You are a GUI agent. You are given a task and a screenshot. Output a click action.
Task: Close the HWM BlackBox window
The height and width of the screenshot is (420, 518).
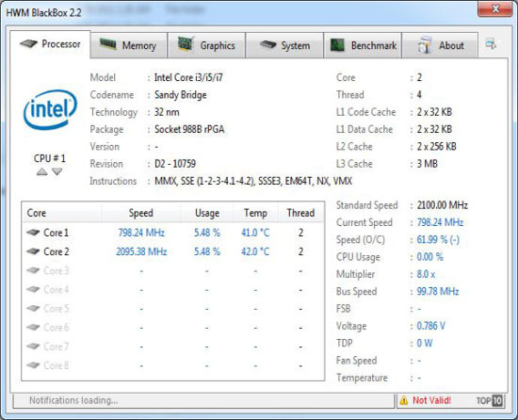[x=495, y=8]
